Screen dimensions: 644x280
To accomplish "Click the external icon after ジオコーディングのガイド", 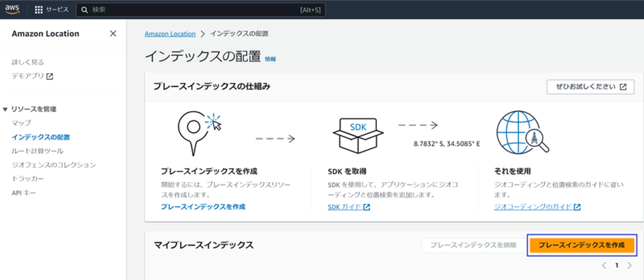I will [577, 207].
